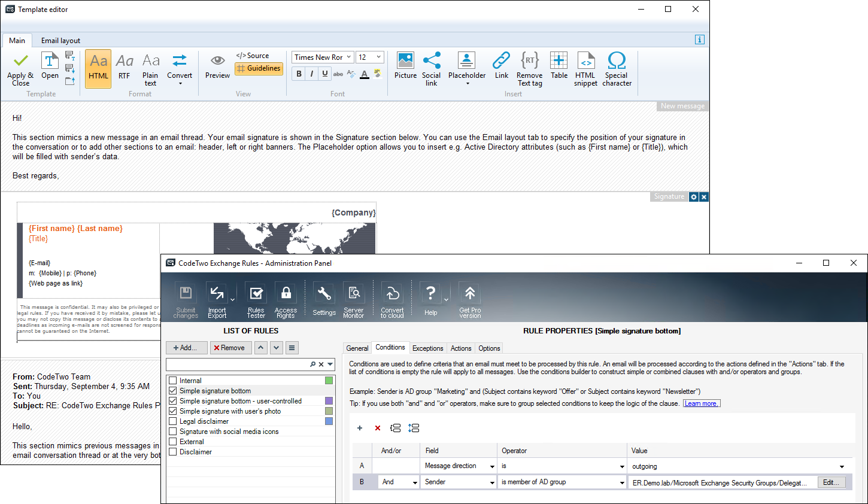Launch the Server Monitor

353,300
